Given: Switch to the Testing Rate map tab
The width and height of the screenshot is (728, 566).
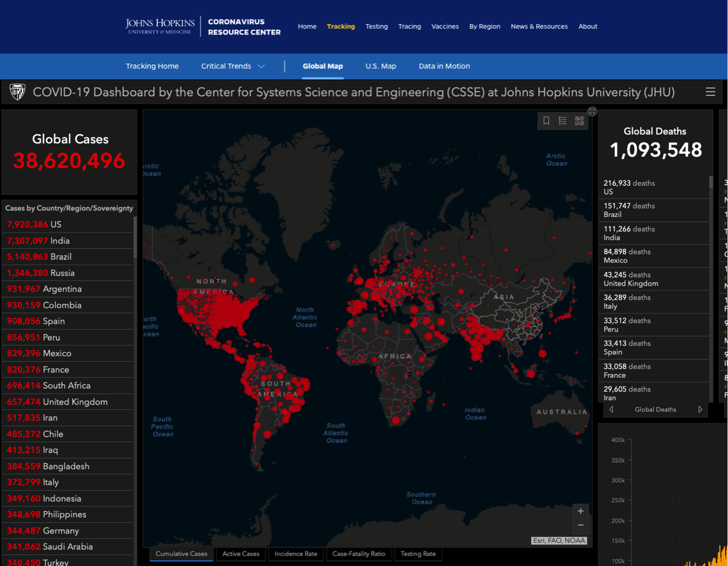Looking at the screenshot, I should click(x=418, y=554).
